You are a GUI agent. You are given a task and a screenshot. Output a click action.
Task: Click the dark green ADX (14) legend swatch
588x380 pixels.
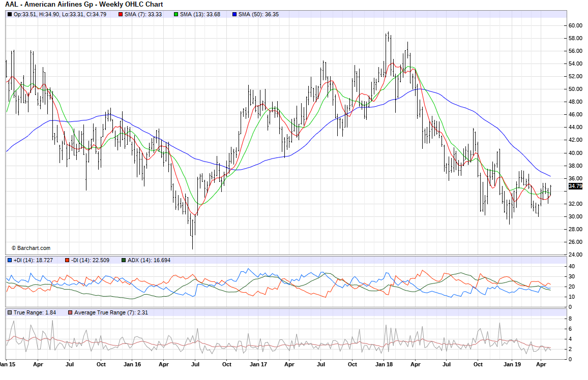point(124,260)
